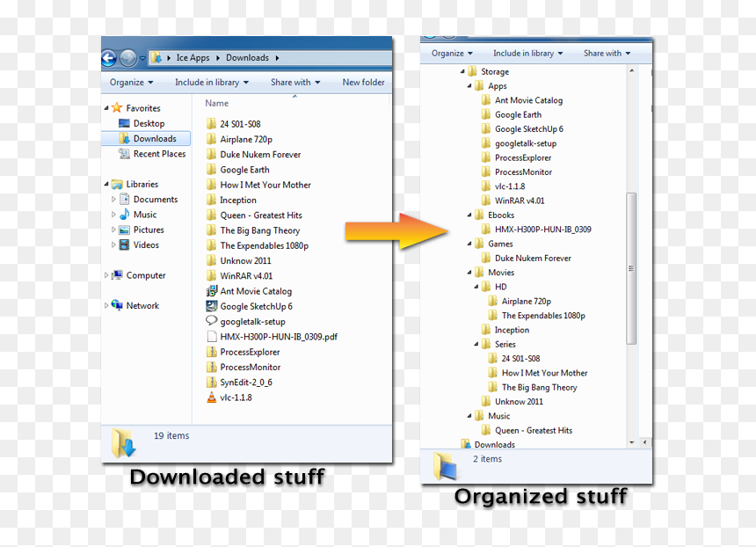Viewport: 756px width, 547px height.
Task: Collapse the Favorites group
Action: [106, 108]
